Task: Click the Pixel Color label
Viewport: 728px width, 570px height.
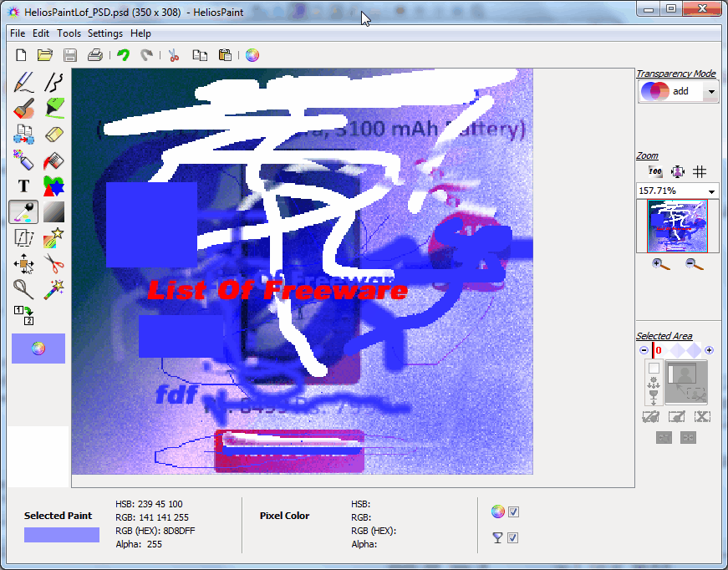Action: click(285, 516)
